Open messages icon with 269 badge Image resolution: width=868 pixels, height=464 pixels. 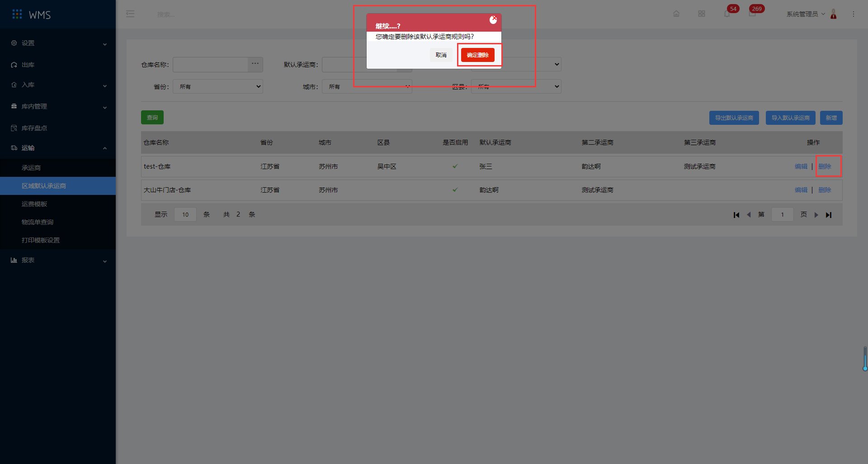click(x=752, y=14)
